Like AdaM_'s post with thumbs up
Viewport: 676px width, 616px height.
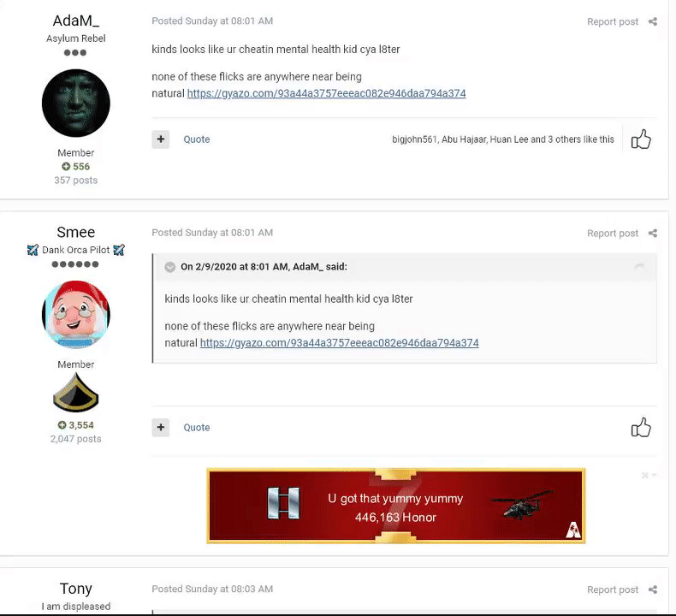(x=641, y=139)
